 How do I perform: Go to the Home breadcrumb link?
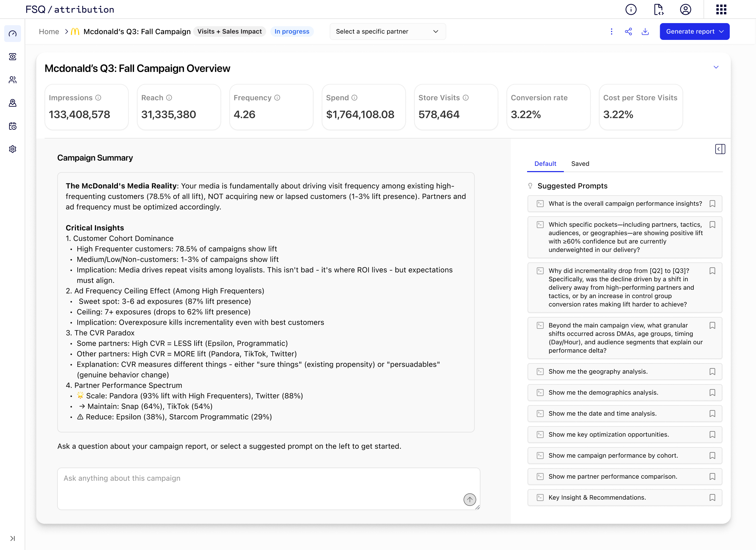[49, 31]
